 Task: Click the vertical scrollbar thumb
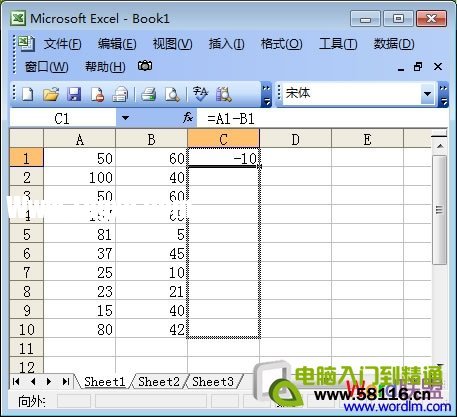439,210
